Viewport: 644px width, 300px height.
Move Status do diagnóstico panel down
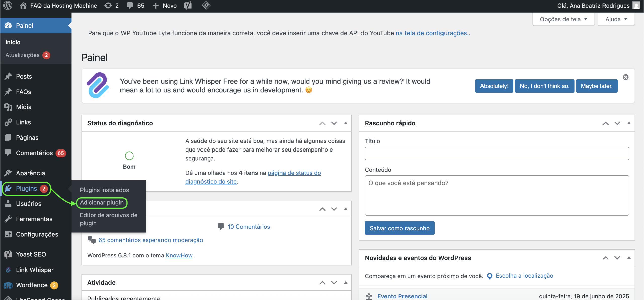click(x=334, y=123)
